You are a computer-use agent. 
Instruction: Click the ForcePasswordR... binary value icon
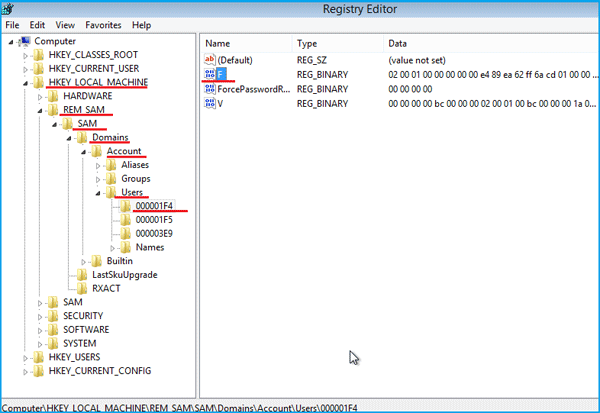pos(210,89)
